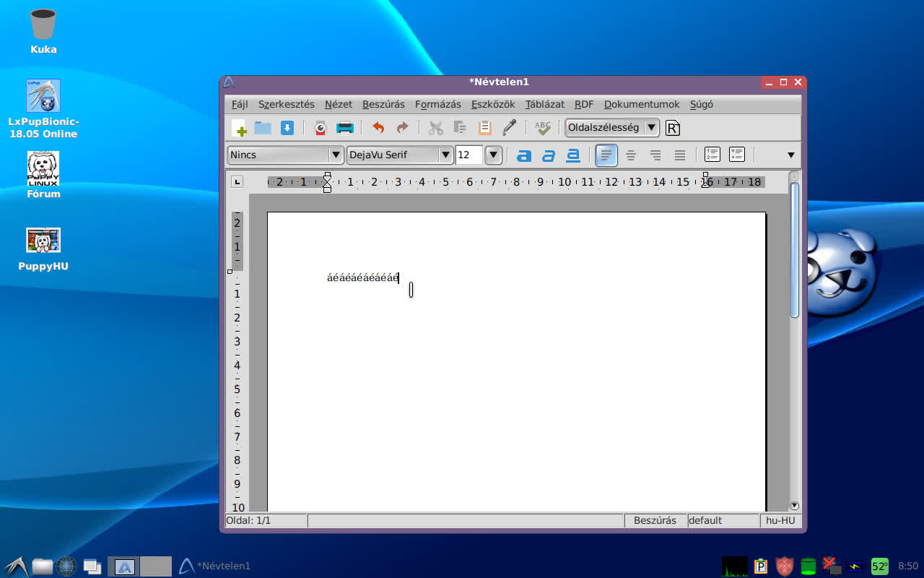Paste from the clipboard icon
Viewport: 924px width, 578px height.
(x=485, y=128)
